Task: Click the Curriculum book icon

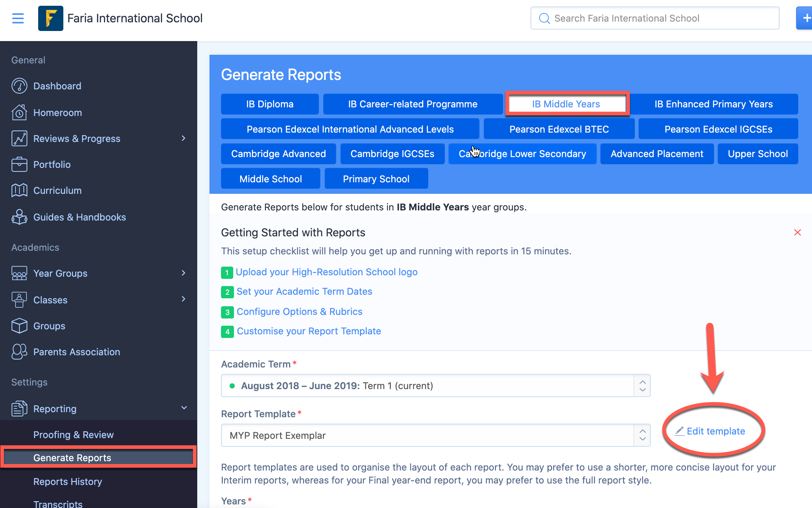Action: (19, 190)
